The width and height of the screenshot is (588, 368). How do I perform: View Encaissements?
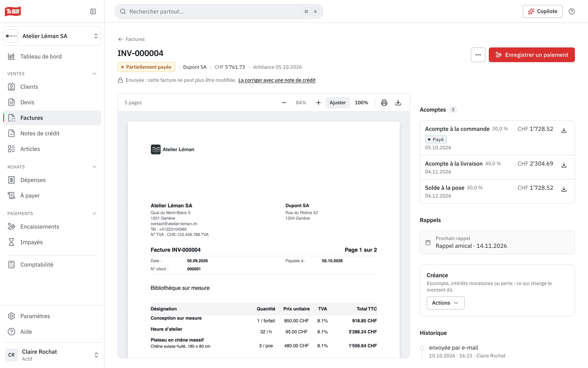click(52, 227)
